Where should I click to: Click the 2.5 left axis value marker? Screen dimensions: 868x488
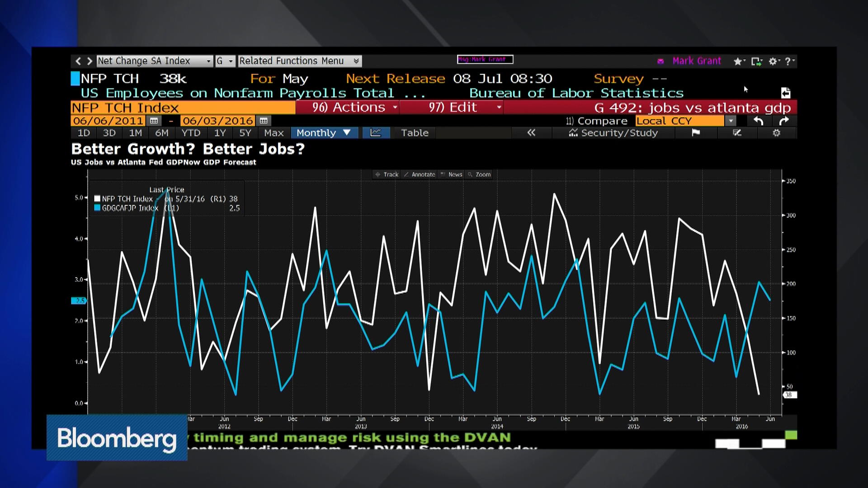coord(79,300)
